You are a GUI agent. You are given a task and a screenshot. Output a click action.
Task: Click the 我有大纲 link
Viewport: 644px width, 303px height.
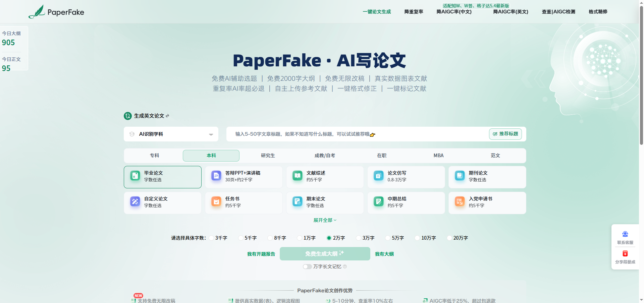(384, 254)
